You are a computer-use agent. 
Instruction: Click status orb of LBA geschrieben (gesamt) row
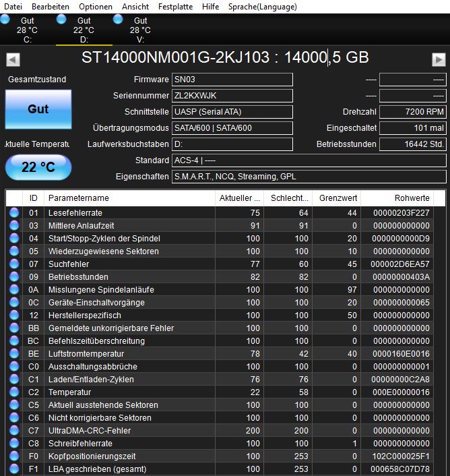pyautogui.click(x=14, y=469)
